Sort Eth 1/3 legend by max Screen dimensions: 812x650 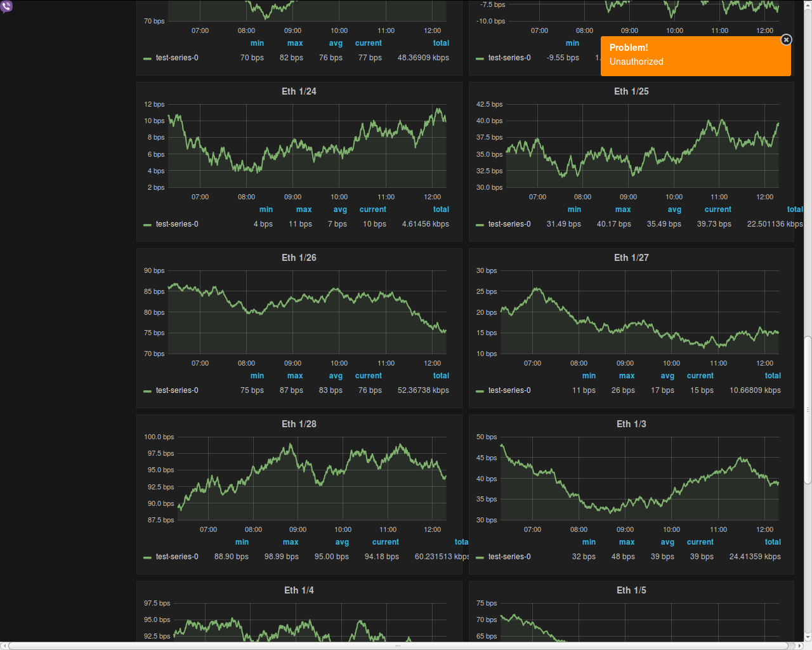(627, 542)
